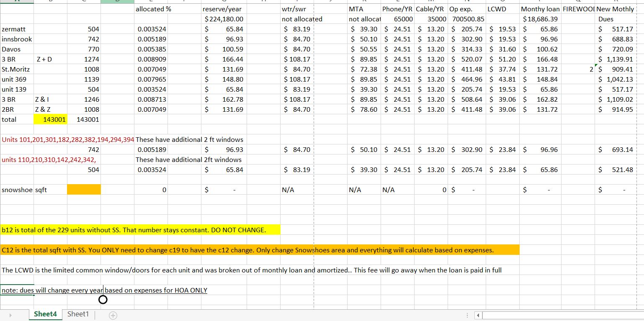Select the 'LCWD' header cell
644x321 pixels.
click(503, 9)
